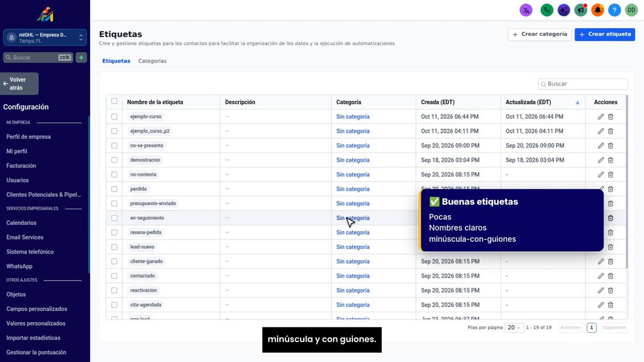Open the miGHL Empresa account switcher
The width and height of the screenshot is (644, 362).
tap(45, 38)
